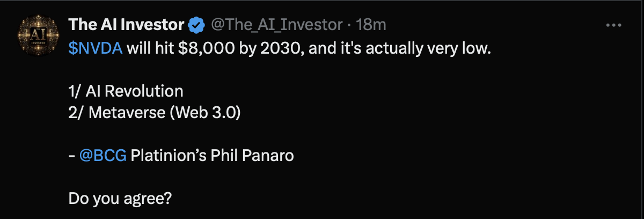644x219 pixels.
Task: Click the display name The AI Investor
Action: click(127, 25)
